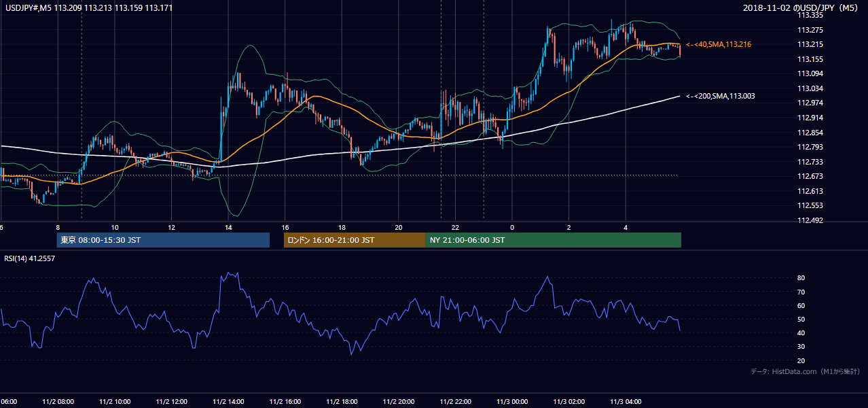The width and height of the screenshot is (868, 408).
Task: Click the 11/2 08:00 bottom time label
Action: tap(58, 401)
